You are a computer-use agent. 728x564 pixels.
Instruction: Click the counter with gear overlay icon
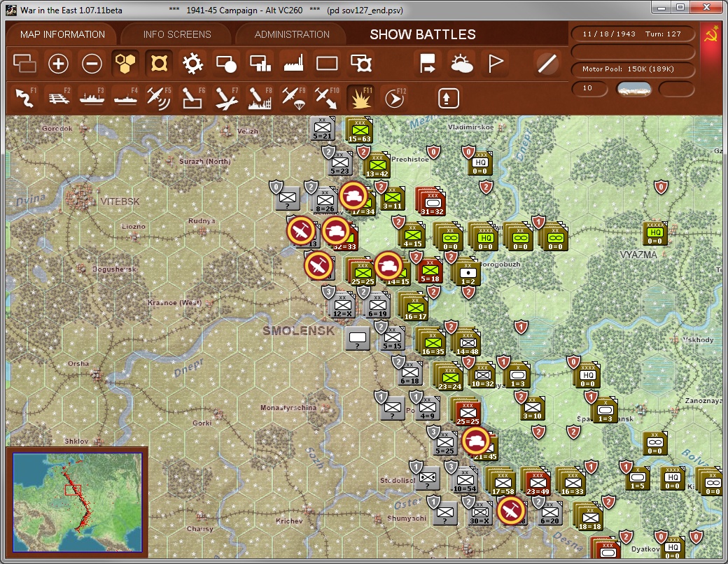click(x=360, y=64)
